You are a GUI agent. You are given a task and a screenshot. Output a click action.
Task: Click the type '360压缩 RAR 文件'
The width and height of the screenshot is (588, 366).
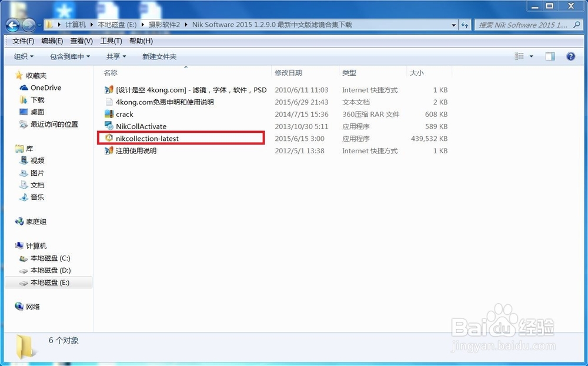tap(371, 114)
